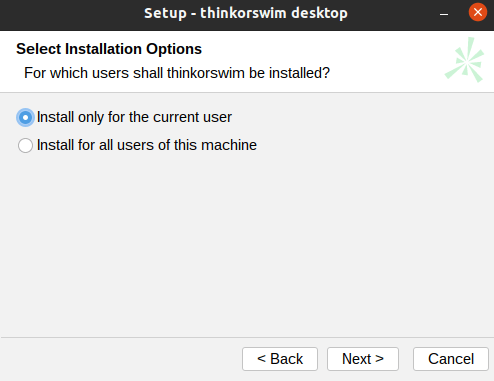Continue the installer with Next
The image size is (494, 381).
(x=363, y=359)
